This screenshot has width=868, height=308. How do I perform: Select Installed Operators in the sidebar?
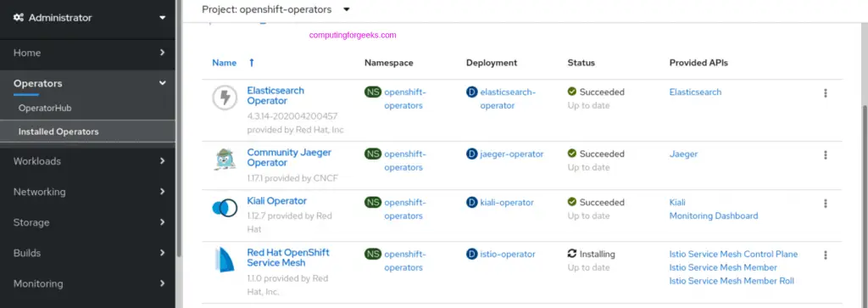tap(58, 132)
